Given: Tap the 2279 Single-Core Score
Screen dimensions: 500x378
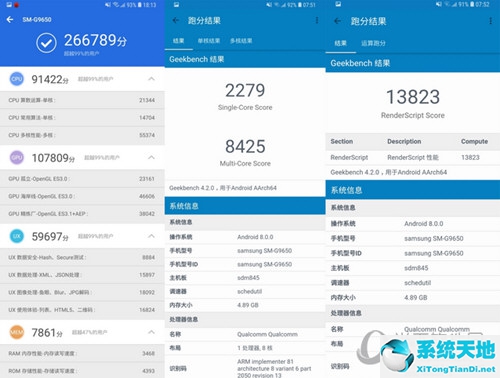Looking at the screenshot, I should [x=245, y=91].
